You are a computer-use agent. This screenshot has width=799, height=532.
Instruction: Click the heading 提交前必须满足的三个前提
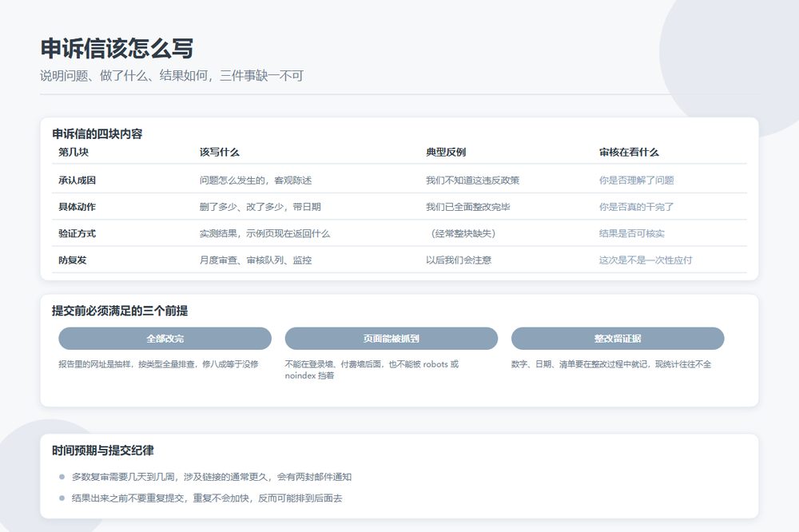(x=120, y=311)
